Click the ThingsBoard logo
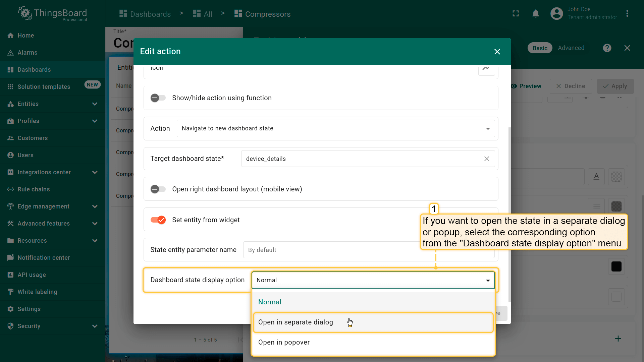 tap(52, 14)
